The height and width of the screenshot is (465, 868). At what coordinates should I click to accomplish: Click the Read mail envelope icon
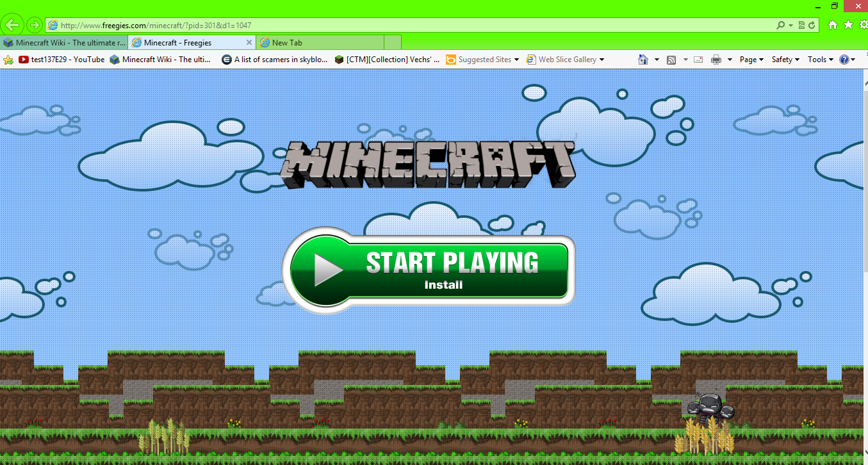point(698,60)
